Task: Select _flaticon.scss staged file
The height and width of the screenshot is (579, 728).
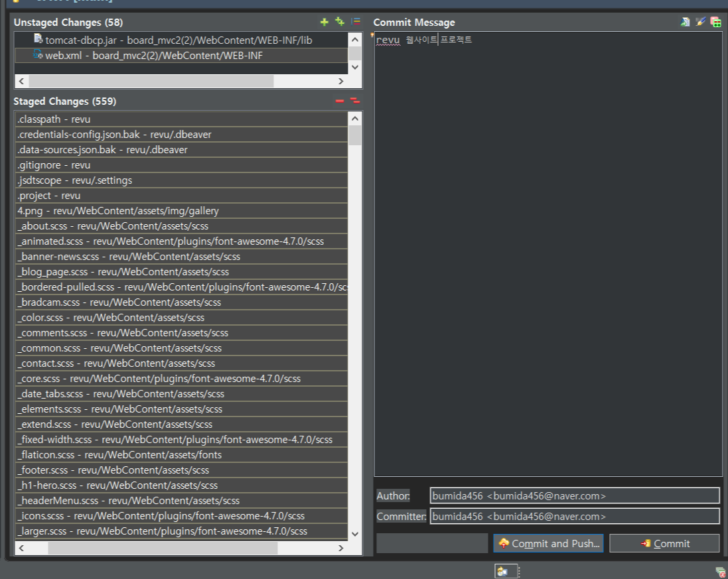Action: click(x=182, y=455)
